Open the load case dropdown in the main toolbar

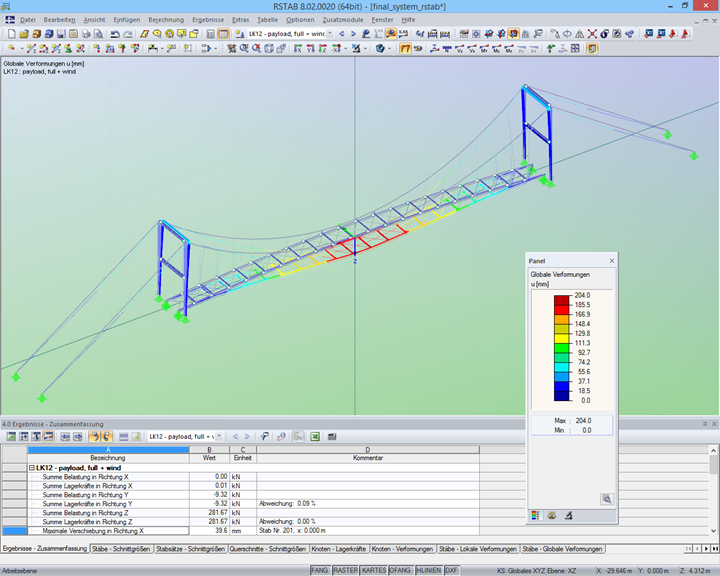click(x=330, y=34)
